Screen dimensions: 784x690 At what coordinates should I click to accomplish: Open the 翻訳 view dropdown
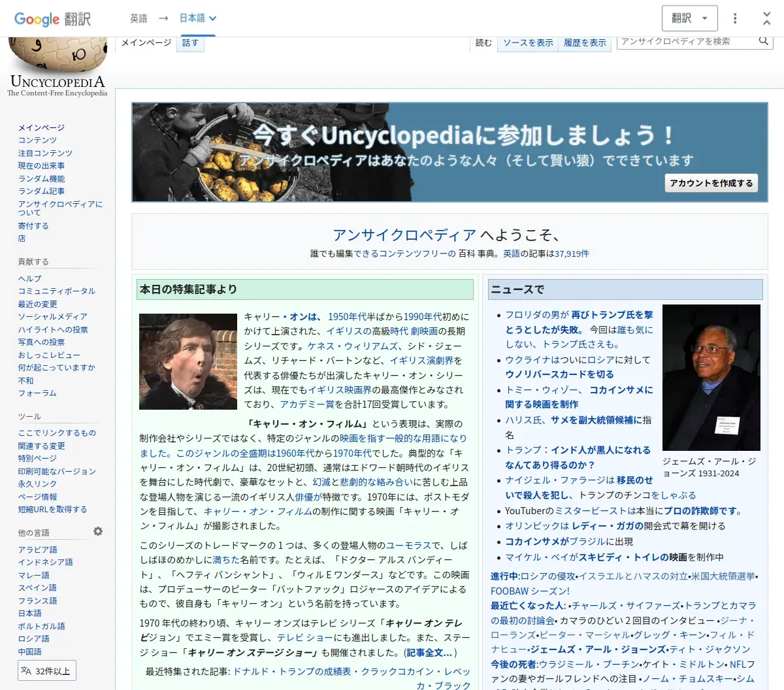click(x=689, y=18)
